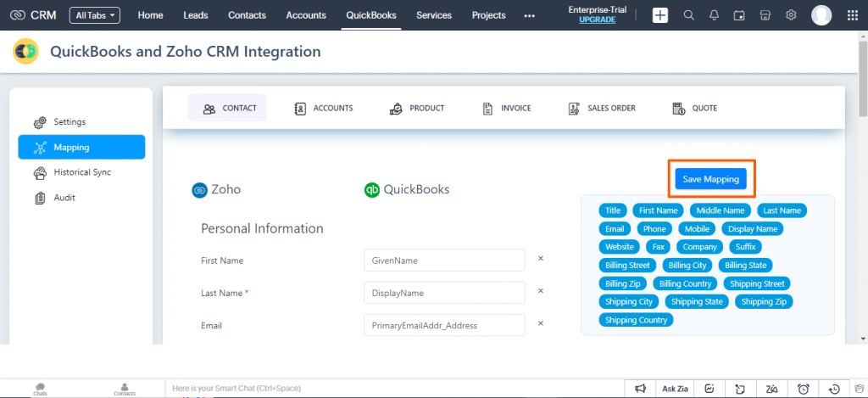Go to the Home tab
Image resolution: width=868 pixels, height=398 pixels.
[150, 15]
